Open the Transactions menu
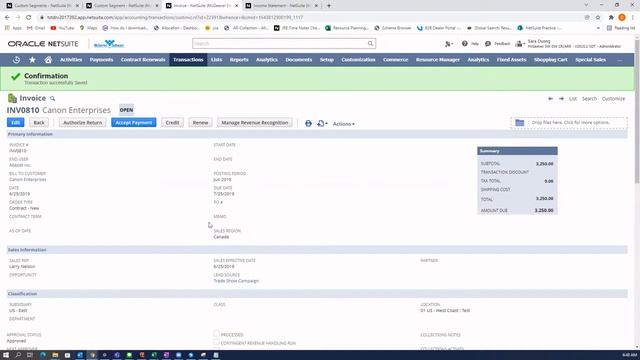The height and width of the screenshot is (360, 640). (x=188, y=60)
